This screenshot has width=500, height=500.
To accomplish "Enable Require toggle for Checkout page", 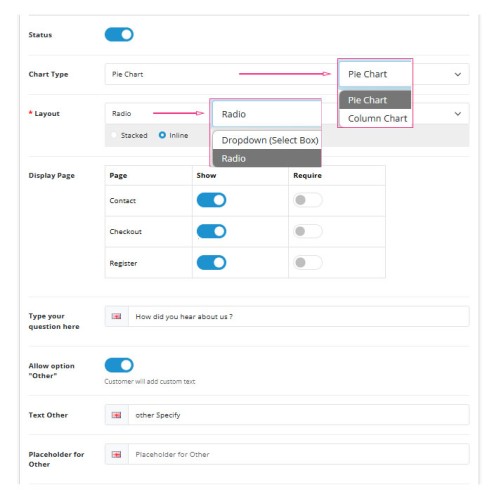I will 308,231.
